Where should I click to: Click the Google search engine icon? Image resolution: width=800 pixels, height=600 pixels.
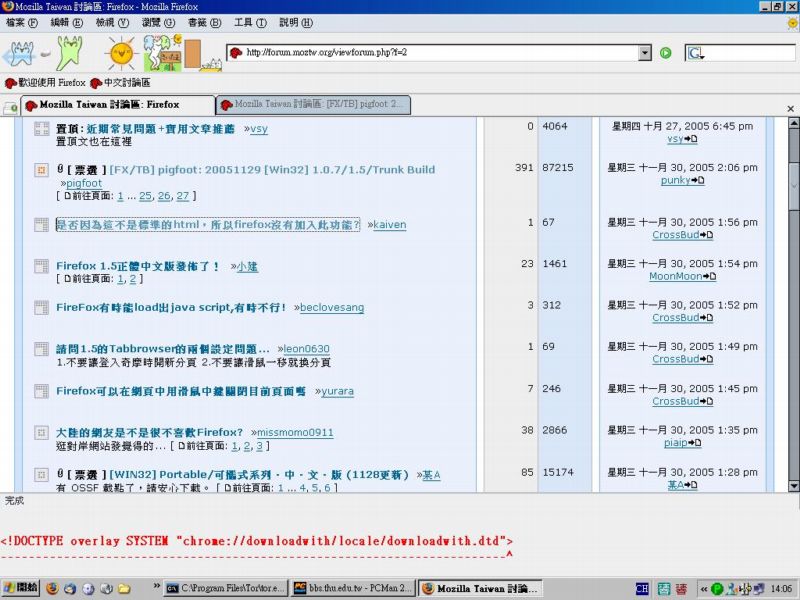(696, 53)
